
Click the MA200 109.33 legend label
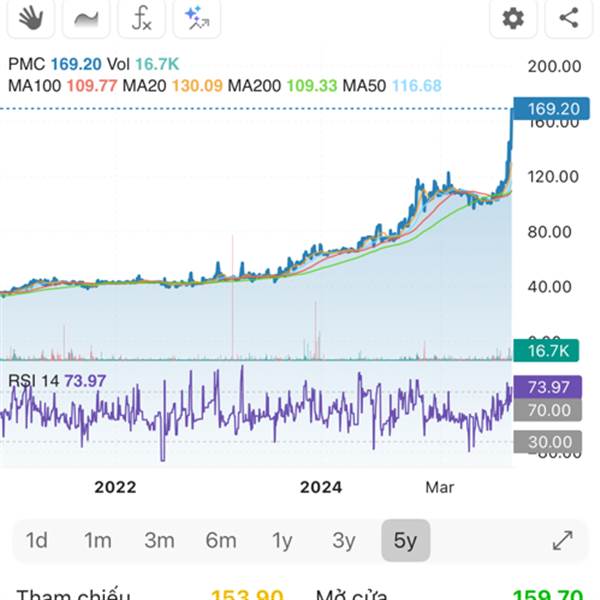[283, 86]
